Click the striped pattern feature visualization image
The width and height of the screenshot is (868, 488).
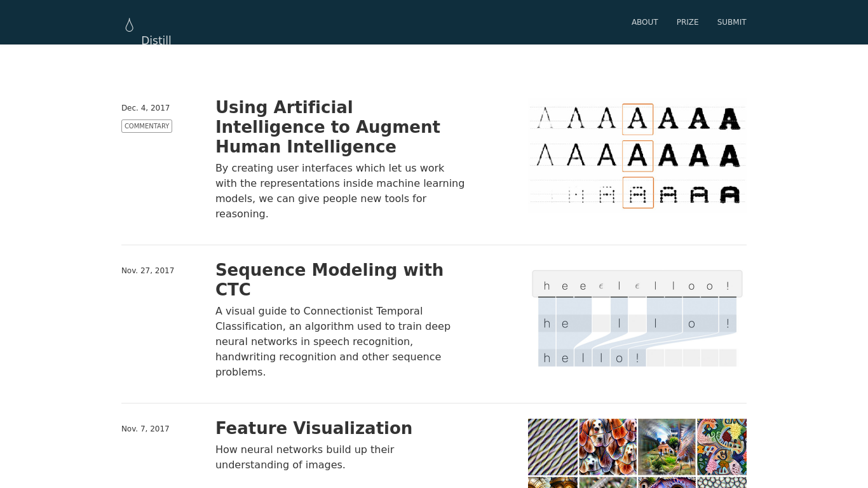553,447
